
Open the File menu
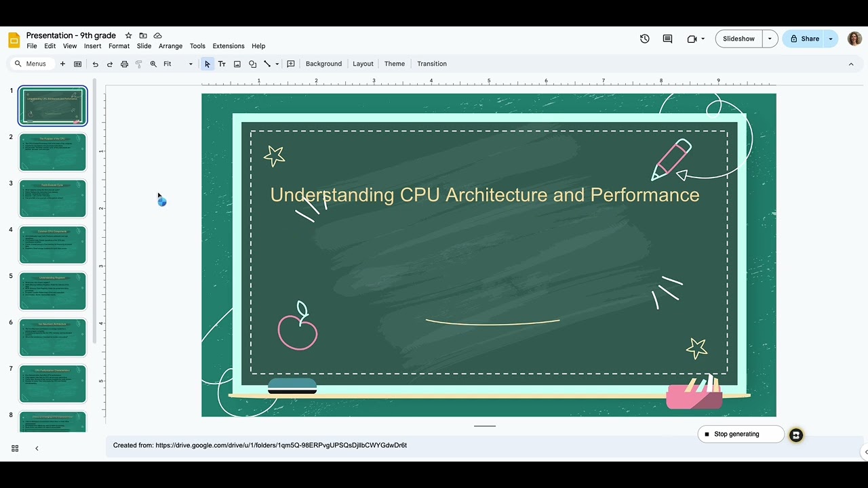tap(32, 46)
